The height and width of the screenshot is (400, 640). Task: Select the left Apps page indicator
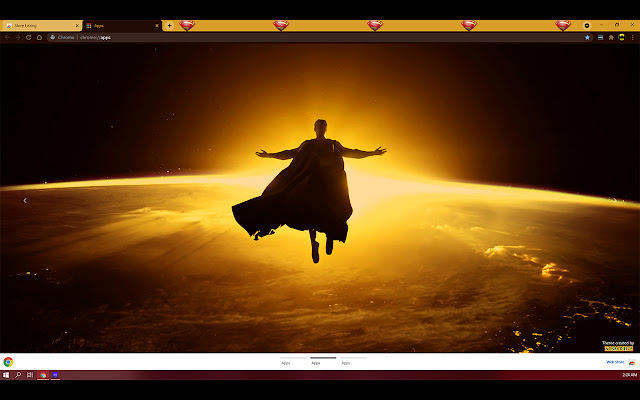tap(293, 360)
